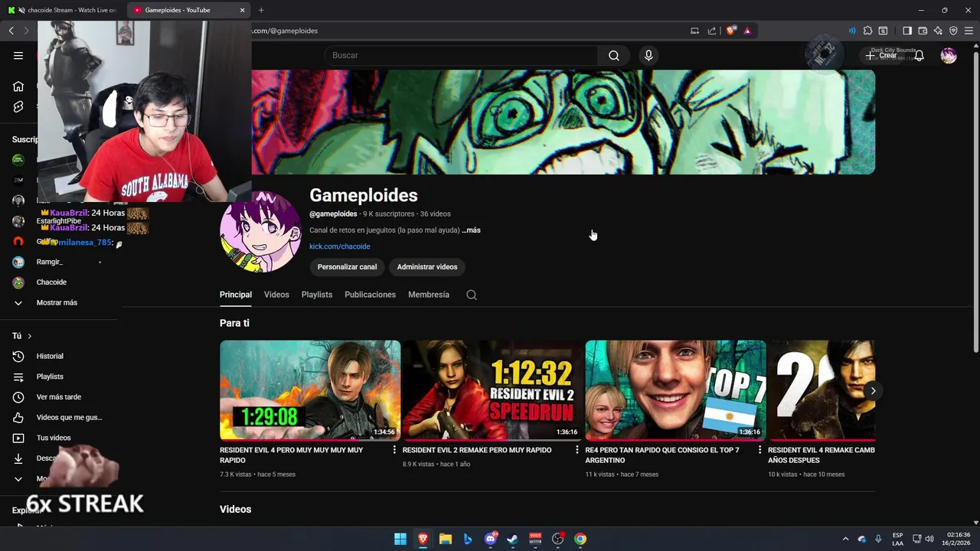
Task: Open Steam from the taskbar
Action: coord(512,539)
